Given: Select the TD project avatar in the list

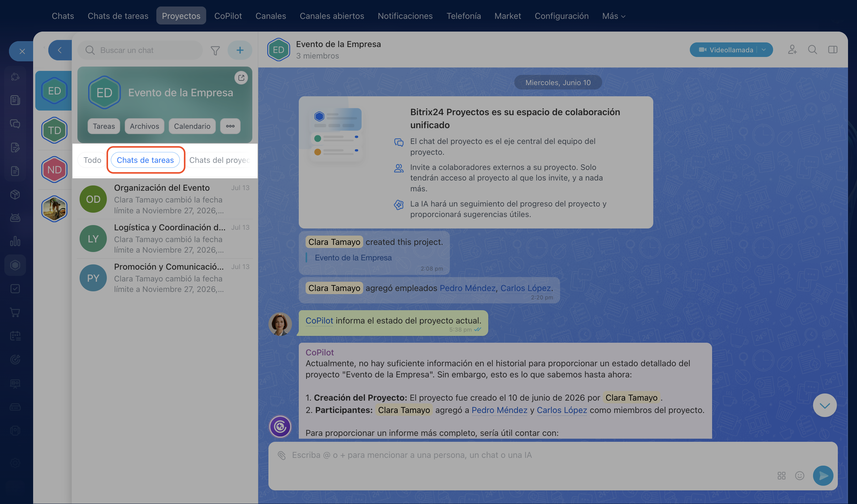Looking at the screenshot, I should (54, 130).
